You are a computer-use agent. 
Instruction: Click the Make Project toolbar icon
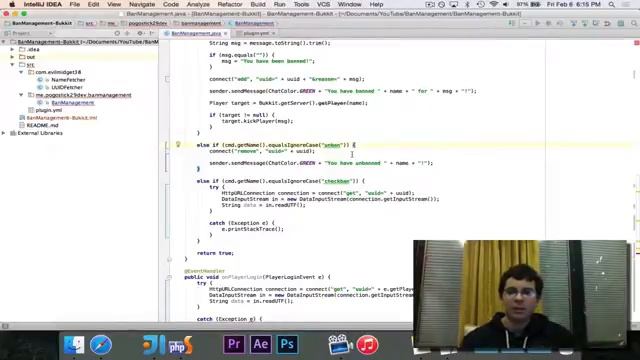[511, 23]
